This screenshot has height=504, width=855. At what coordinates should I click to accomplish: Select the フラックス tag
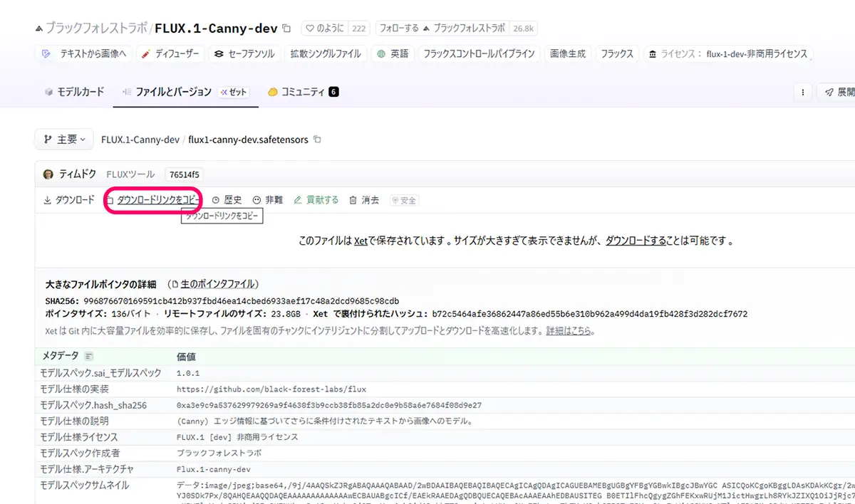coord(617,53)
